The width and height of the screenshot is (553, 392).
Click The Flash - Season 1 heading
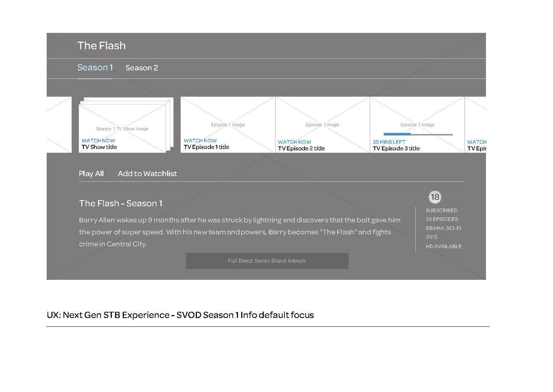pyautogui.click(x=121, y=203)
